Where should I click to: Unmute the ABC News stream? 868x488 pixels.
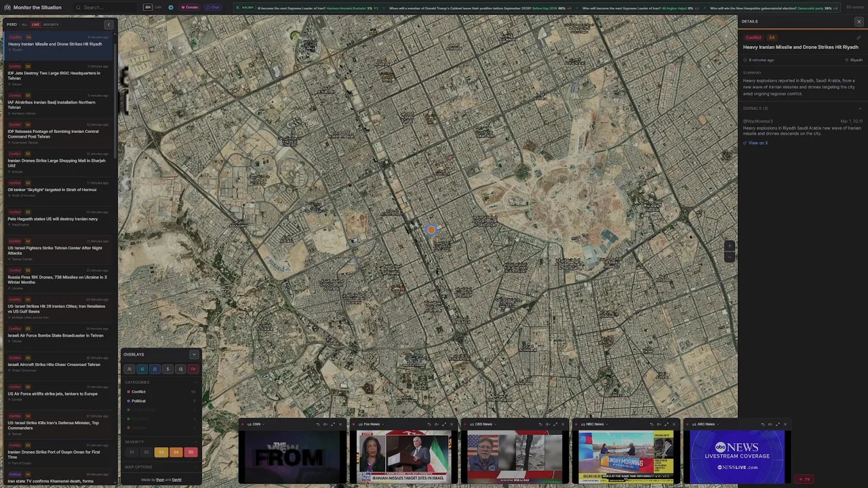click(x=770, y=424)
